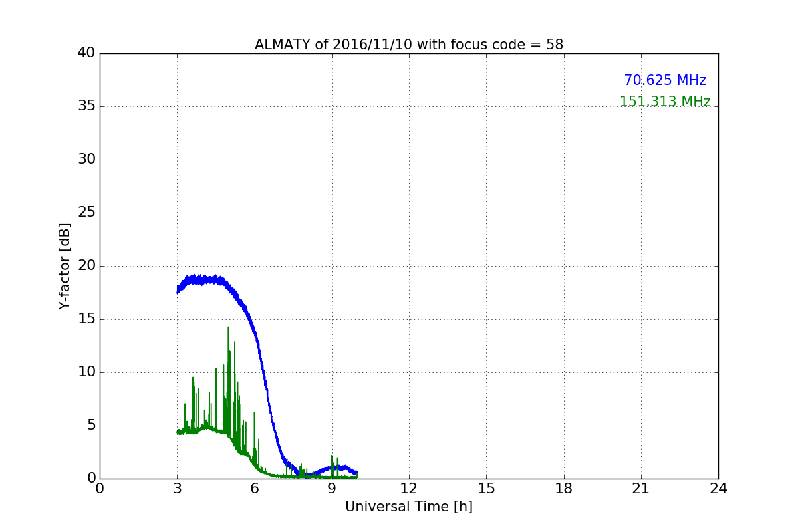
Task: Click the x-axis tick label '21'
Action: tap(641, 488)
